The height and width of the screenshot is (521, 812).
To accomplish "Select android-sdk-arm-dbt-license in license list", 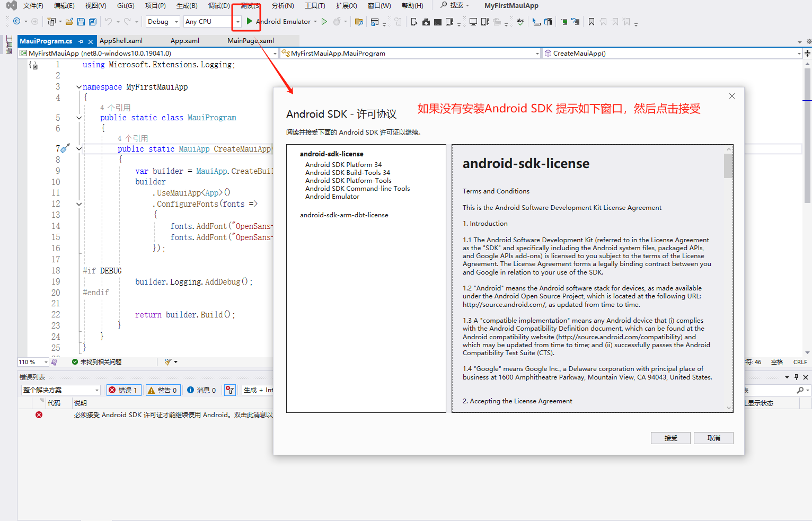I will point(344,215).
